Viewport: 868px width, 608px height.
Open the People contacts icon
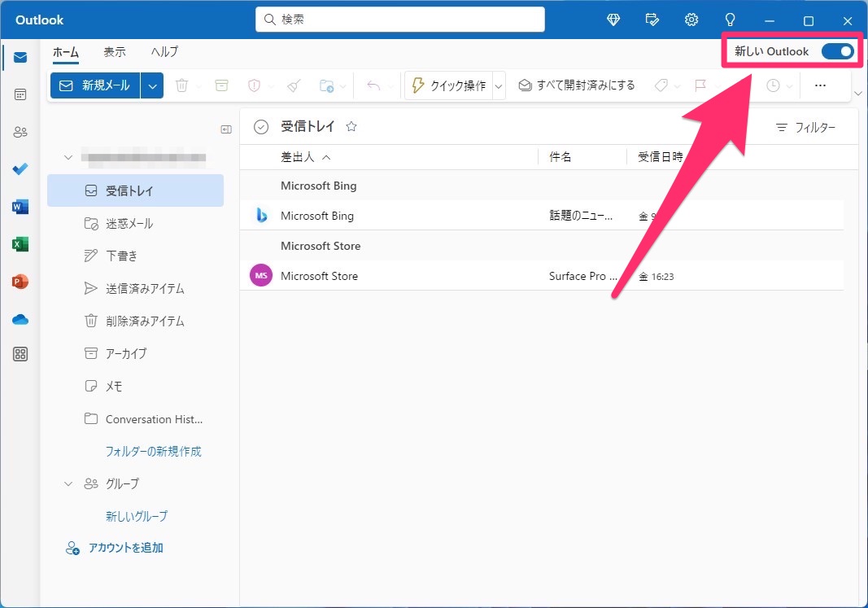click(x=20, y=132)
